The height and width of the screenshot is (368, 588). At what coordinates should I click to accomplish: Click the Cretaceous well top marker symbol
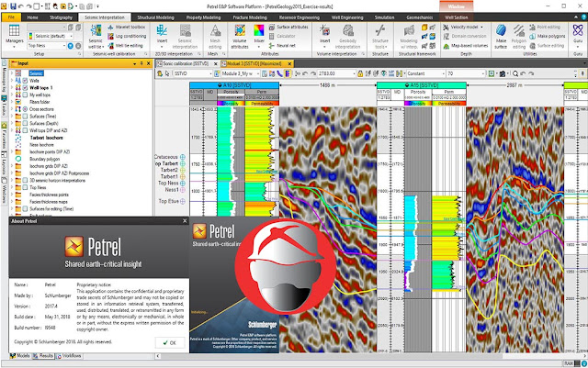click(183, 157)
